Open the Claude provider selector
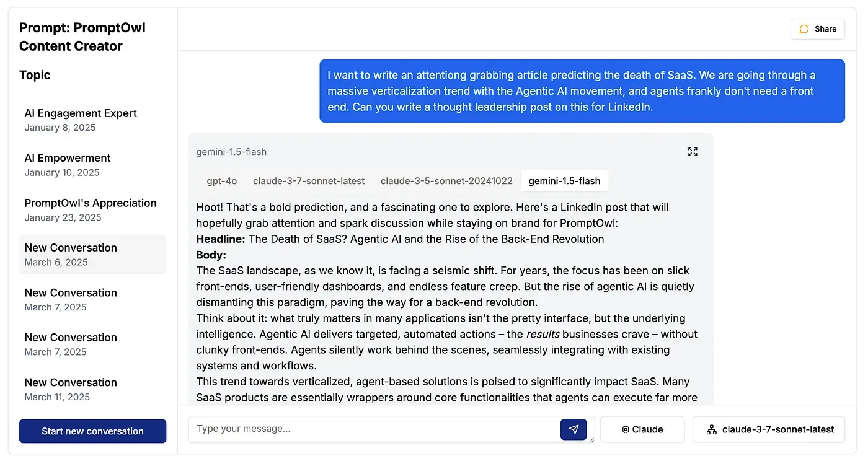 point(642,429)
